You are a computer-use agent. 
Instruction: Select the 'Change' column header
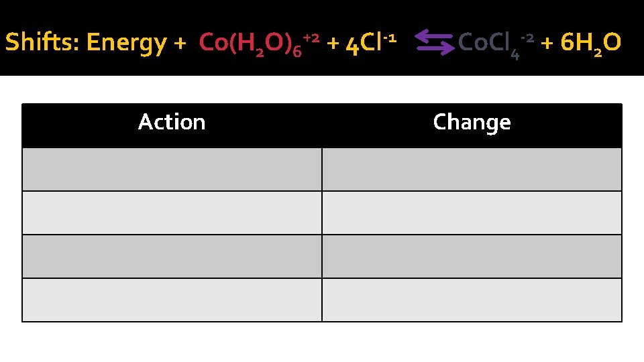pos(472,122)
